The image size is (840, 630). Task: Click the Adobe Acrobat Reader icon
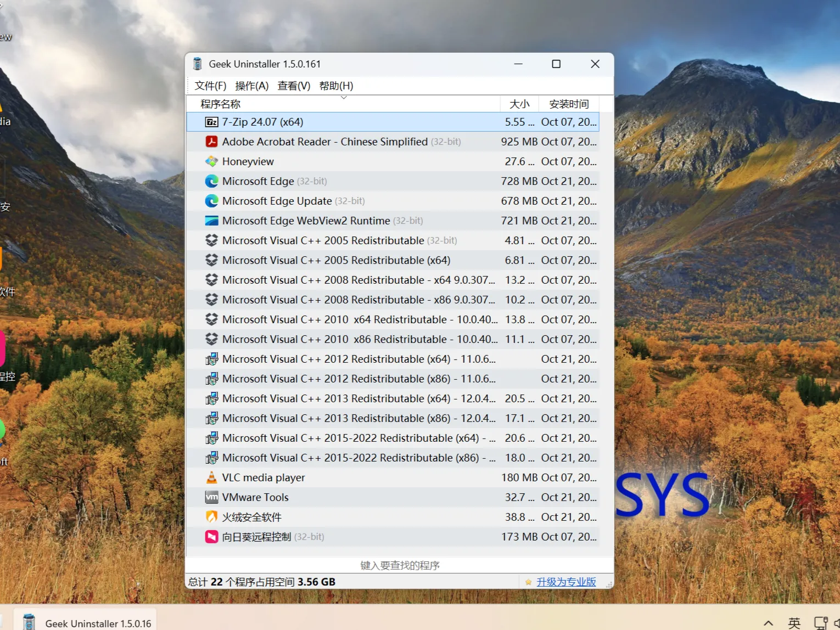(211, 142)
